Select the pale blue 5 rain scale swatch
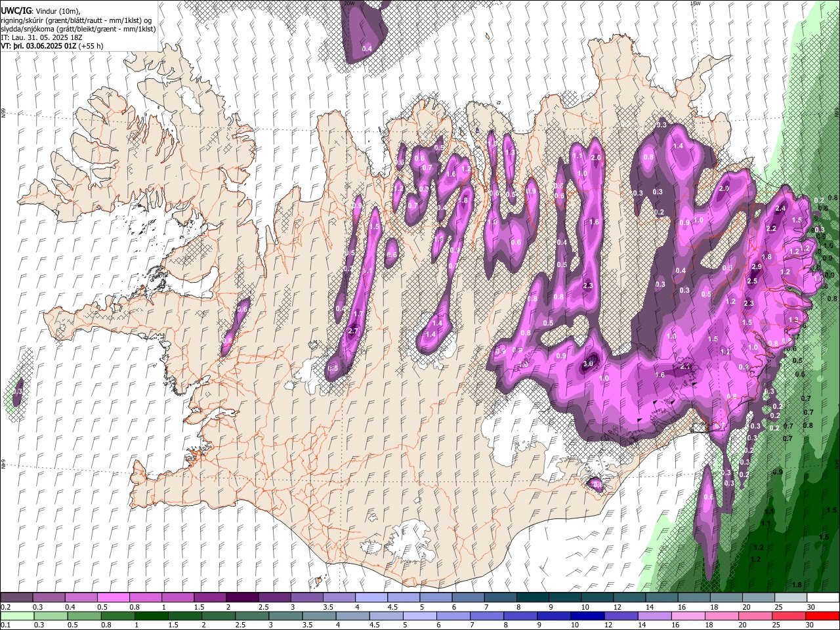Viewport: 840px width, 630px height. [x=419, y=616]
